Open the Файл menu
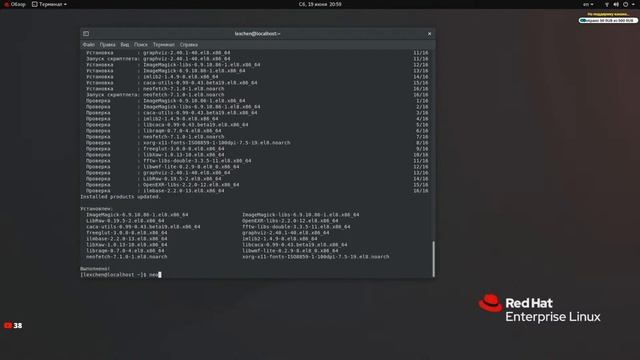The width and height of the screenshot is (640, 360). pyautogui.click(x=89, y=44)
